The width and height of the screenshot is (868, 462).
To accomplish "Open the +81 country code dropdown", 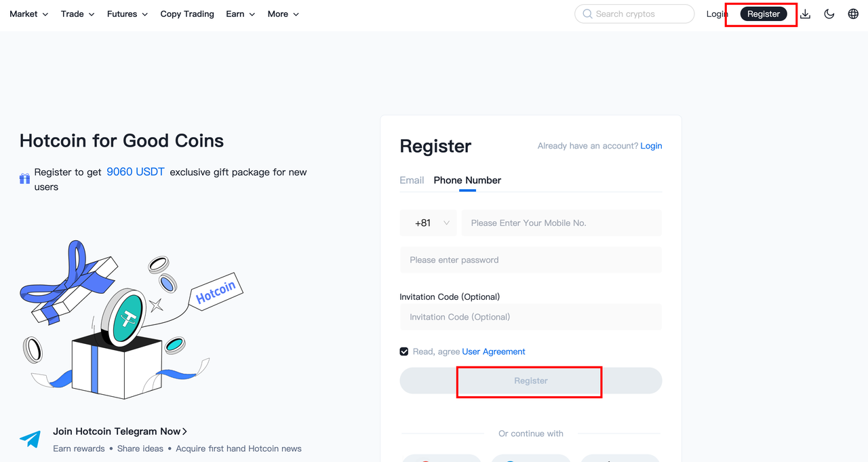I will pos(428,223).
